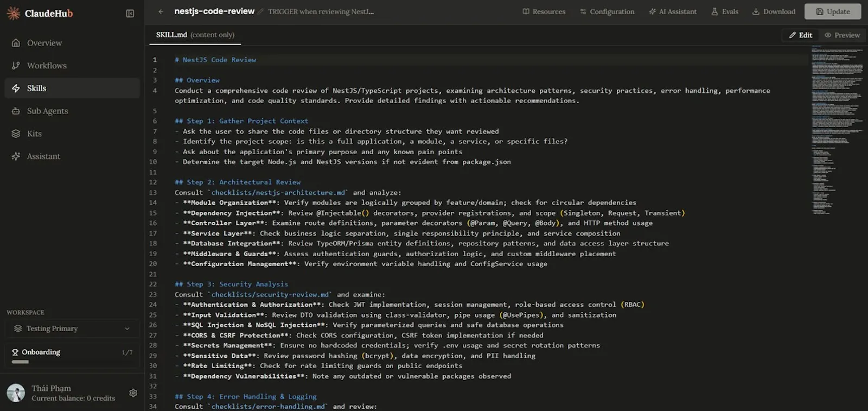Switch to Preview mode

pos(842,35)
